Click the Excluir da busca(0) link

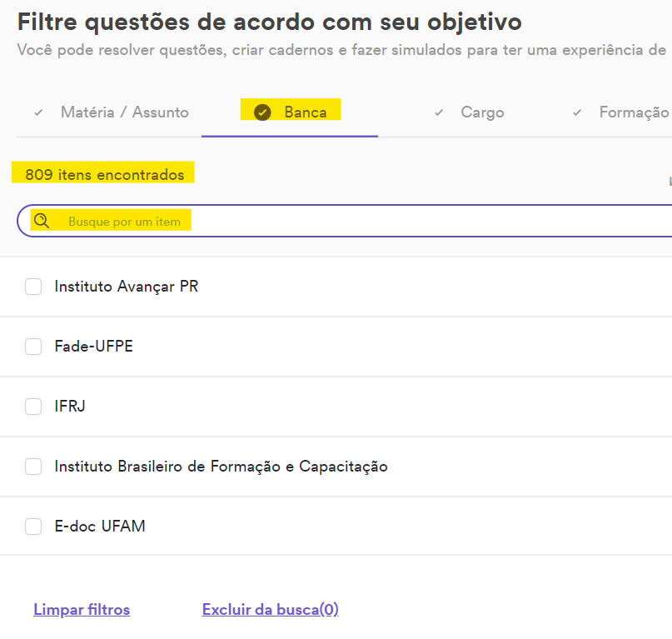[271, 609]
